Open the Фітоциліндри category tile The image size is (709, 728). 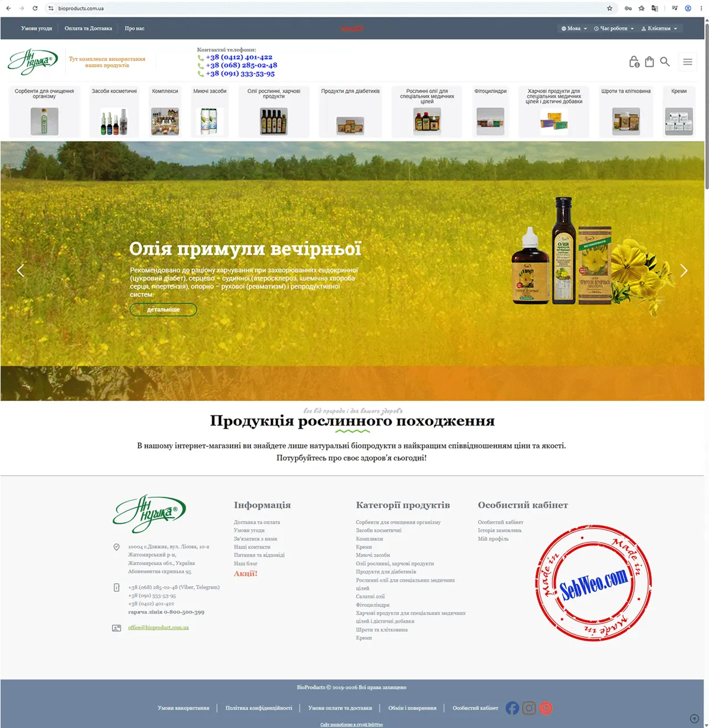491,111
